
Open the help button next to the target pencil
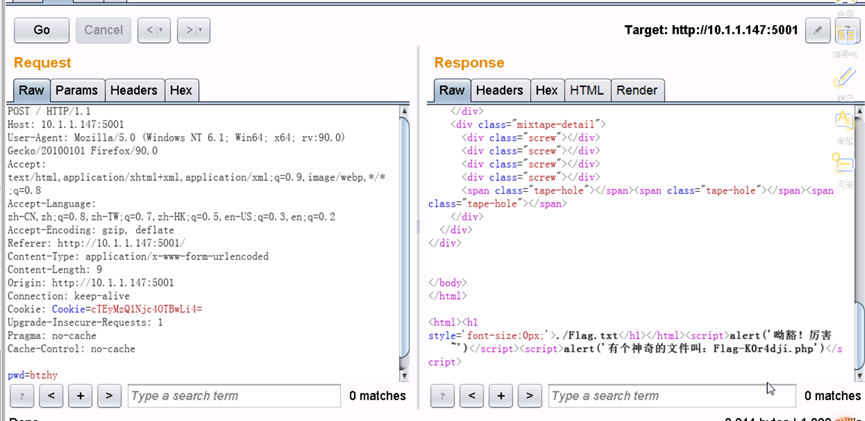click(x=847, y=30)
